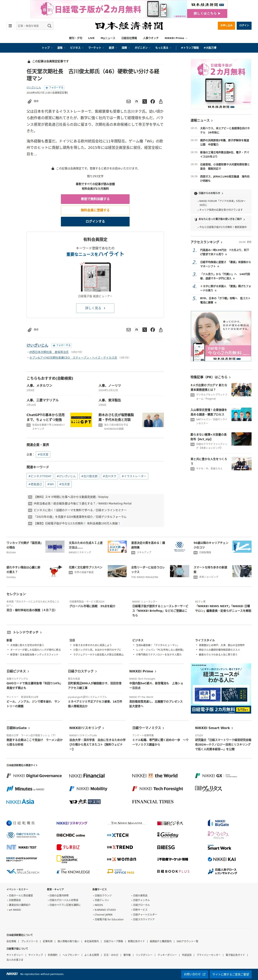Open the 日経会社情報 menu item
The width and height of the screenshot is (258, 980).
(129, 38)
